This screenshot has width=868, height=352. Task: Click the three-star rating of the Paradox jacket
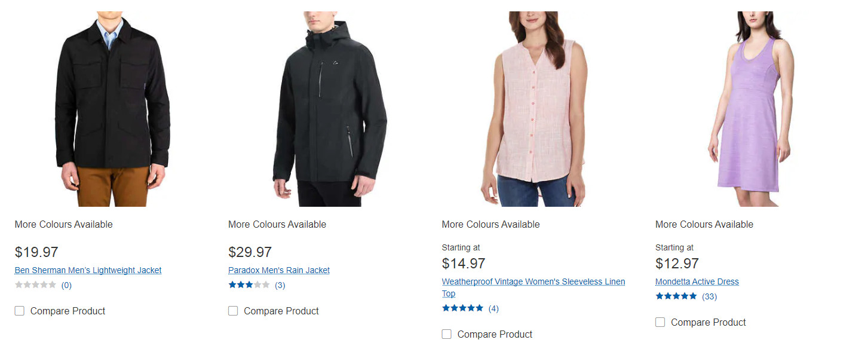249,285
